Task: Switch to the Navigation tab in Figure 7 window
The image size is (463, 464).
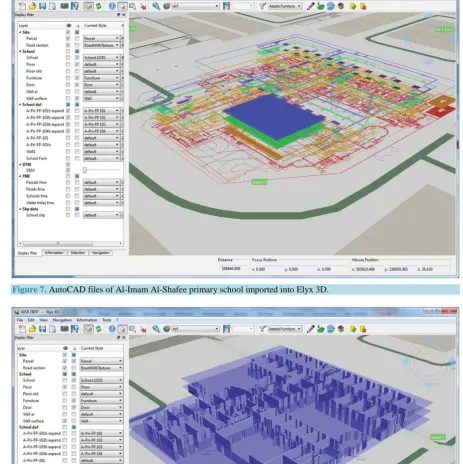Action: 100,253
